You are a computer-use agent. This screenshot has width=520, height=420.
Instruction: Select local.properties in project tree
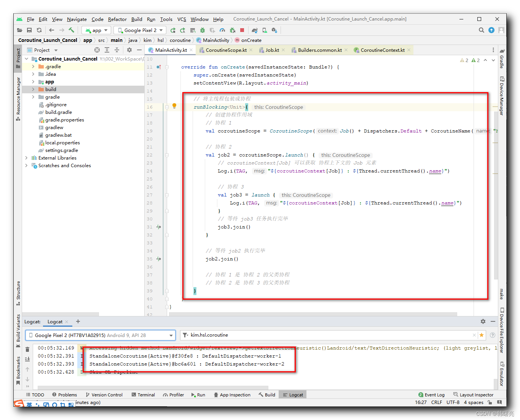(x=62, y=142)
